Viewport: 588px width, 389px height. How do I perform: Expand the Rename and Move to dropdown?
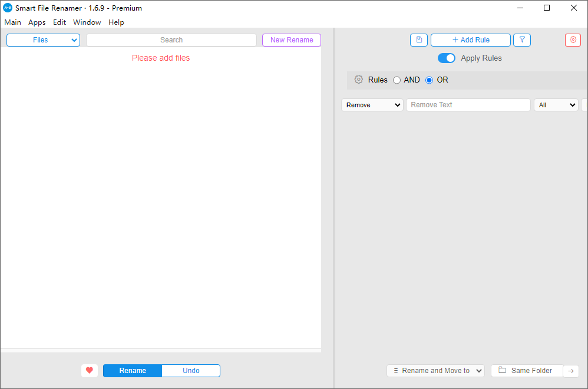[x=436, y=371]
